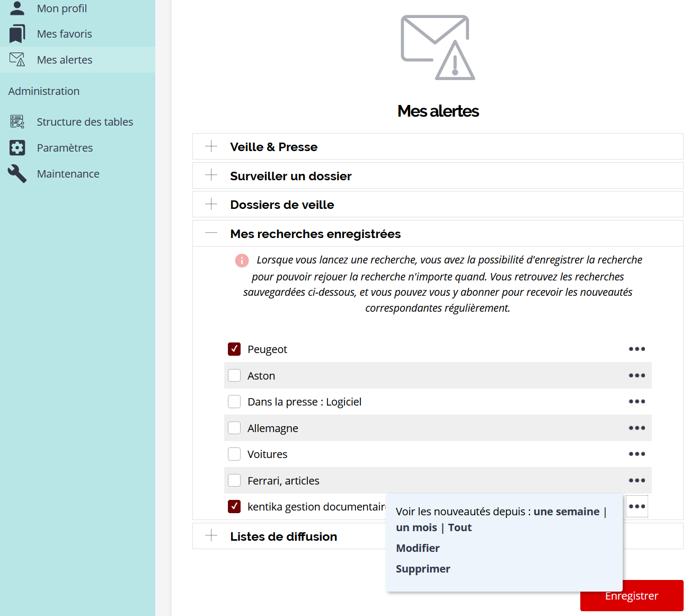The height and width of the screenshot is (616, 690).
Task: Open the three-dots menu for Peugeot
Action: coord(636,349)
